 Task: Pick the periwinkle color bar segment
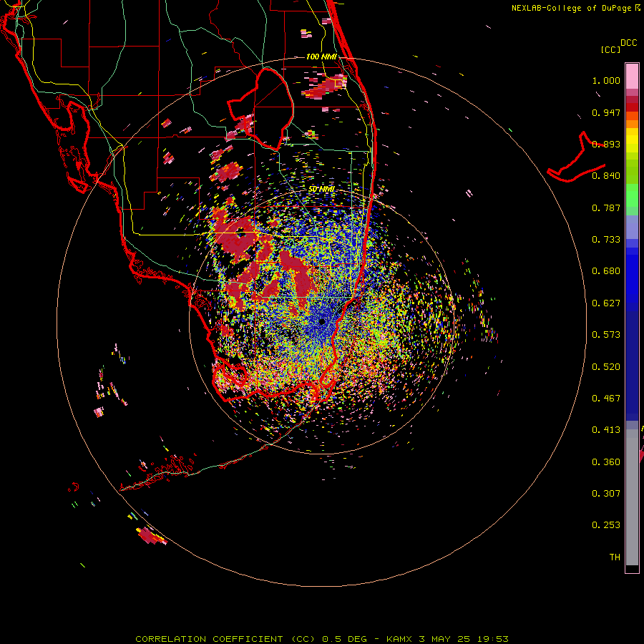[x=632, y=227]
